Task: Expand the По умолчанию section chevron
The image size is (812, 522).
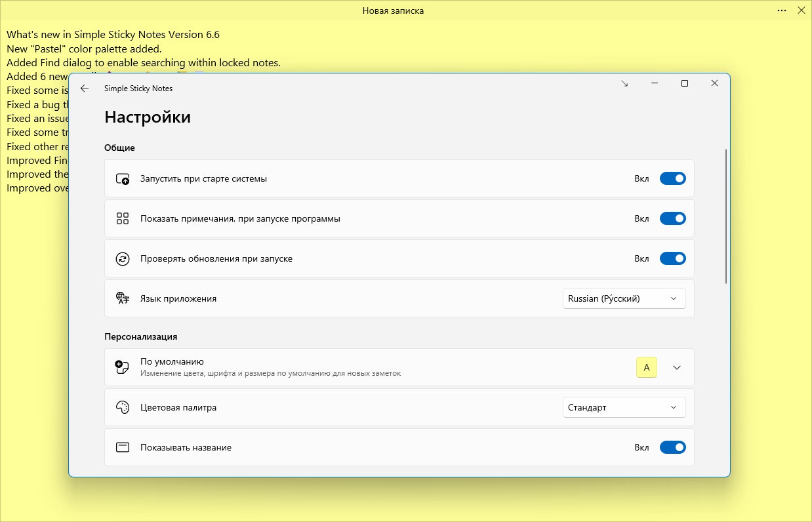Action: [x=677, y=367]
